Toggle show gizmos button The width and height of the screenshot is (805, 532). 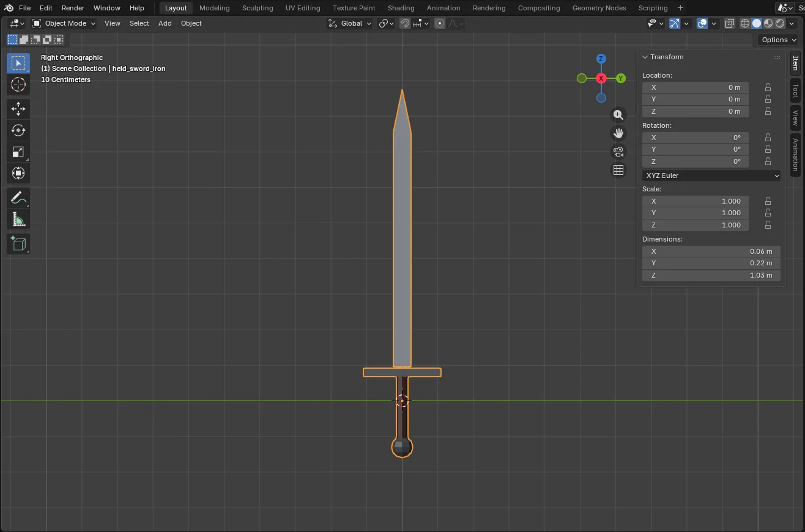click(x=675, y=23)
